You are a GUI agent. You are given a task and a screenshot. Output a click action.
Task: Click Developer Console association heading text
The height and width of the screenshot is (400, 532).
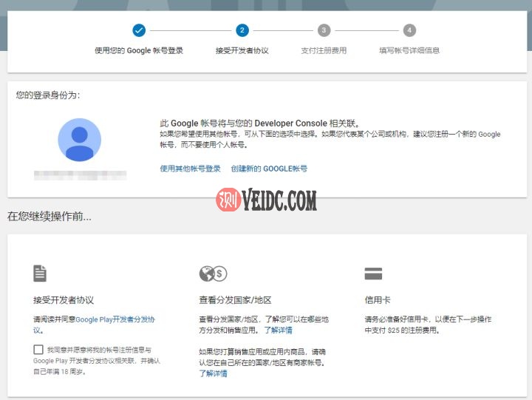click(259, 123)
